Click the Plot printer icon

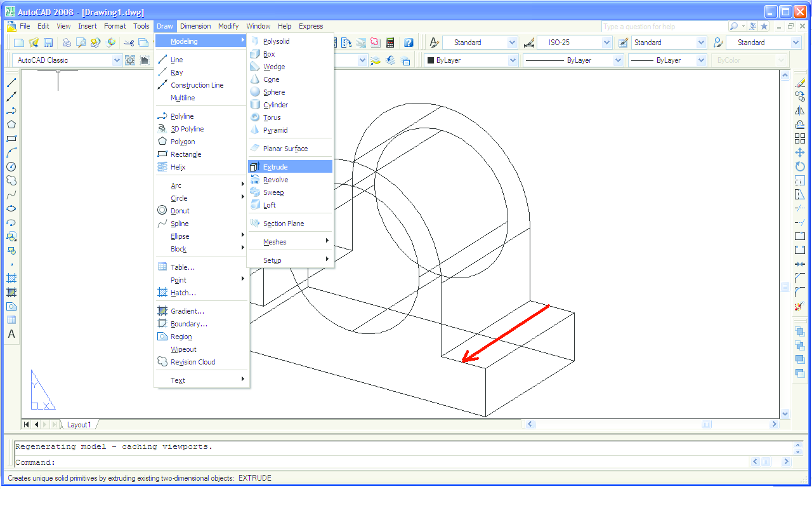pyautogui.click(x=66, y=43)
